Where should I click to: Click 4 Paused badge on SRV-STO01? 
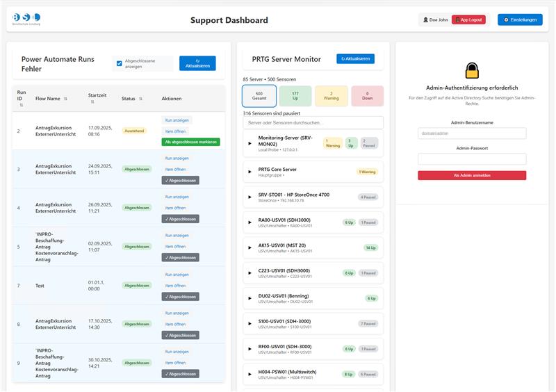tap(368, 197)
